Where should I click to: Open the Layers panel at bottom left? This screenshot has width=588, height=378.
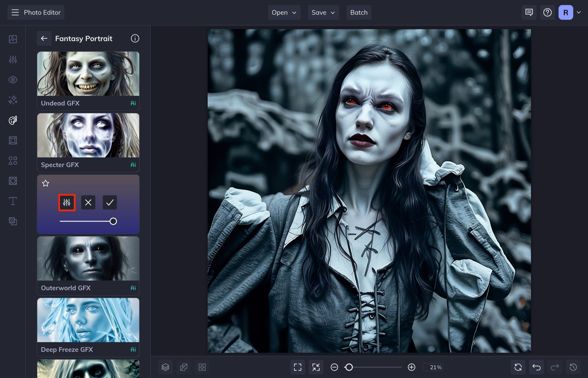coord(165,367)
